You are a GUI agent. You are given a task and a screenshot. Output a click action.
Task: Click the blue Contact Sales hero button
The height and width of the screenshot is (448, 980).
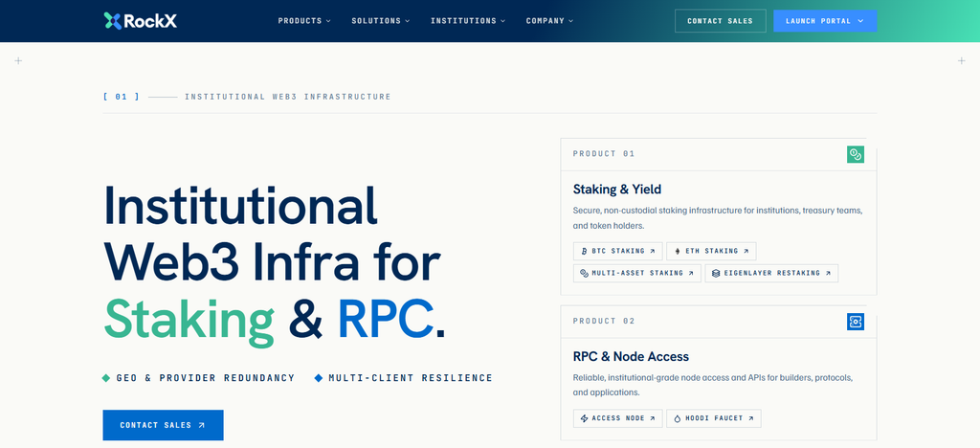pyautogui.click(x=163, y=425)
